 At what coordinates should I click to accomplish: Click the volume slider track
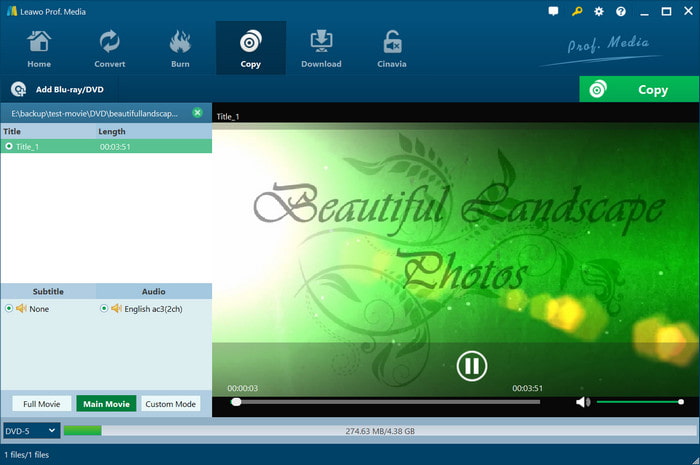point(639,402)
